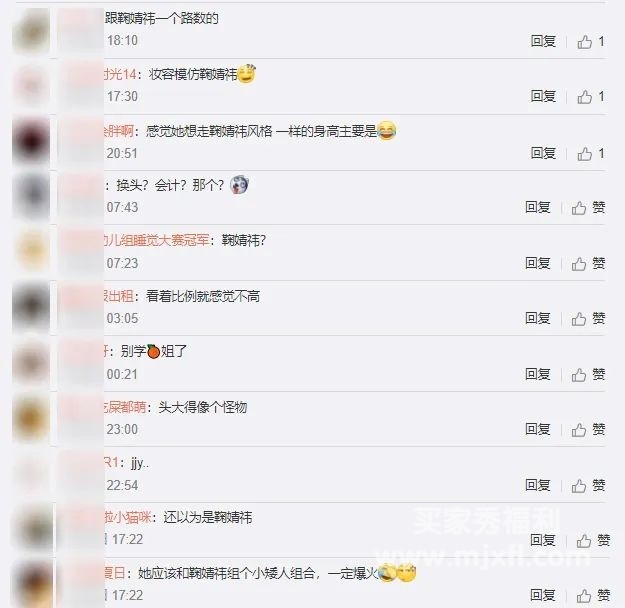Open profile of user ending 拉小猫咪

pos(128,517)
